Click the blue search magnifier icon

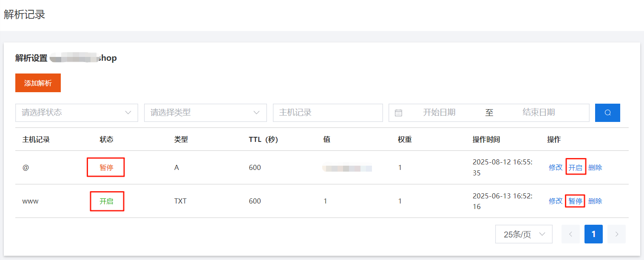coord(607,113)
